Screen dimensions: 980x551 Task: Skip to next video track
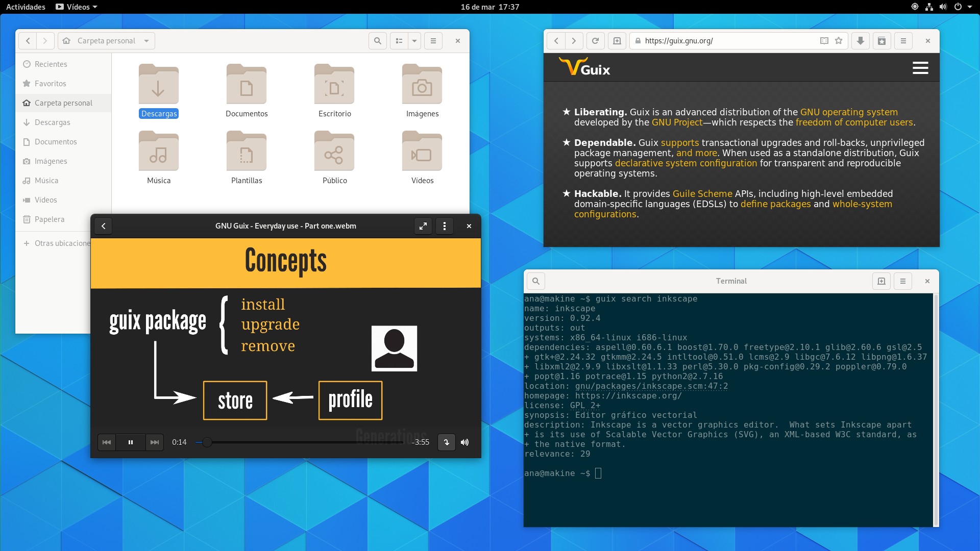tap(155, 442)
